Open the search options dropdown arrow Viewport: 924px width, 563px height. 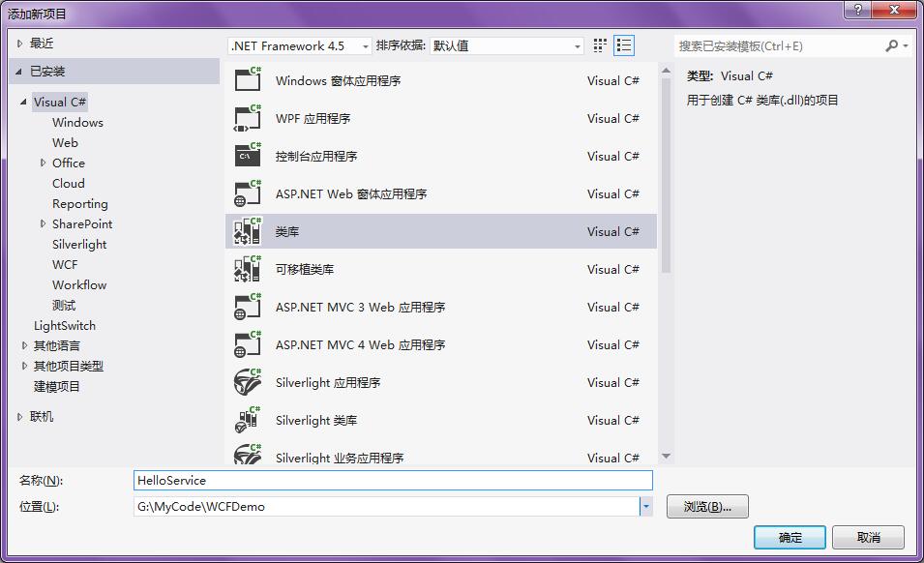tap(906, 45)
